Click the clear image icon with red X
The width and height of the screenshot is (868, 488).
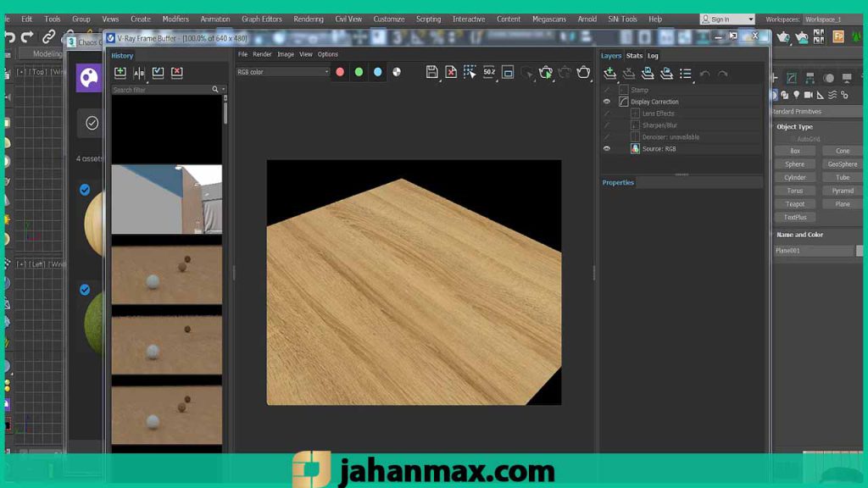451,73
